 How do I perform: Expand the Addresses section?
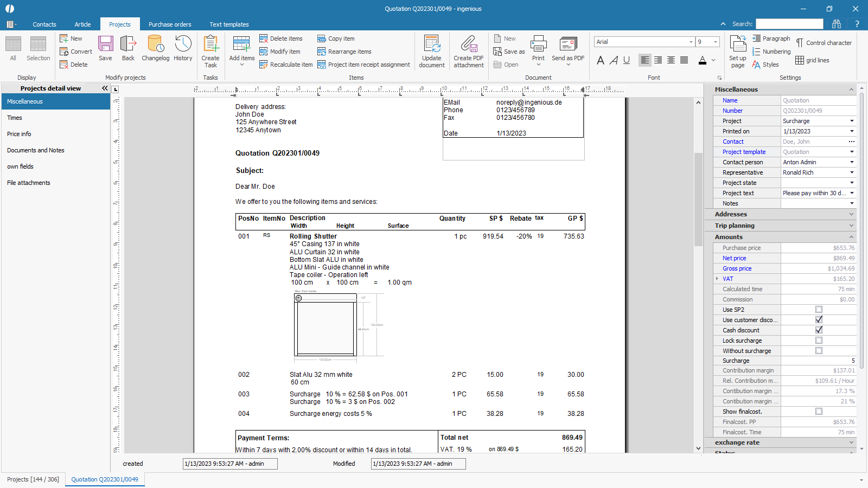(x=781, y=214)
